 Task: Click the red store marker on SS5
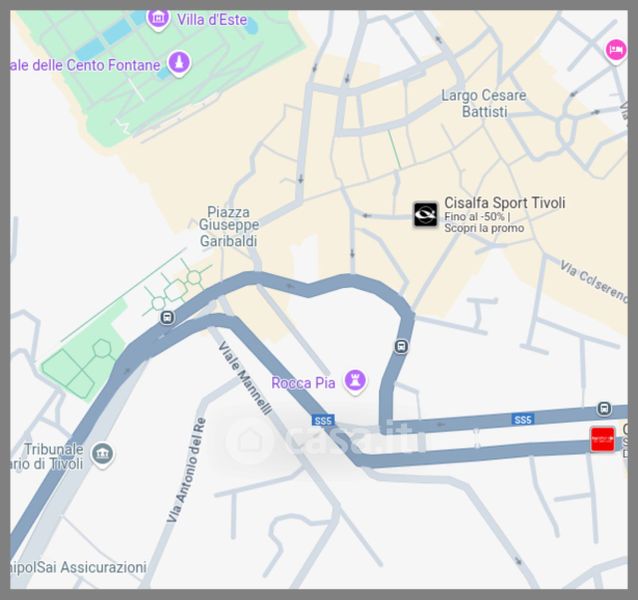pos(603,439)
